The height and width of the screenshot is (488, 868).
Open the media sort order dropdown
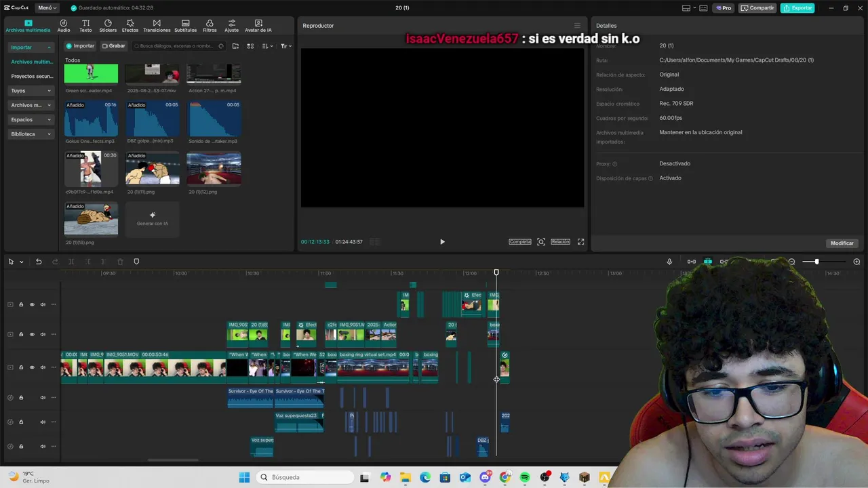click(267, 46)
